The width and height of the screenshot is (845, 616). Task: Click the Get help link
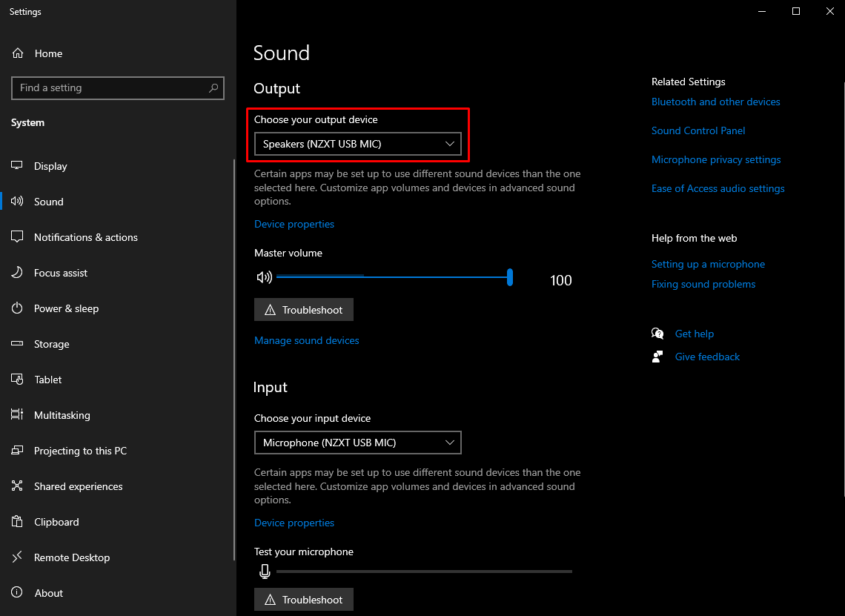click(694, 334)
